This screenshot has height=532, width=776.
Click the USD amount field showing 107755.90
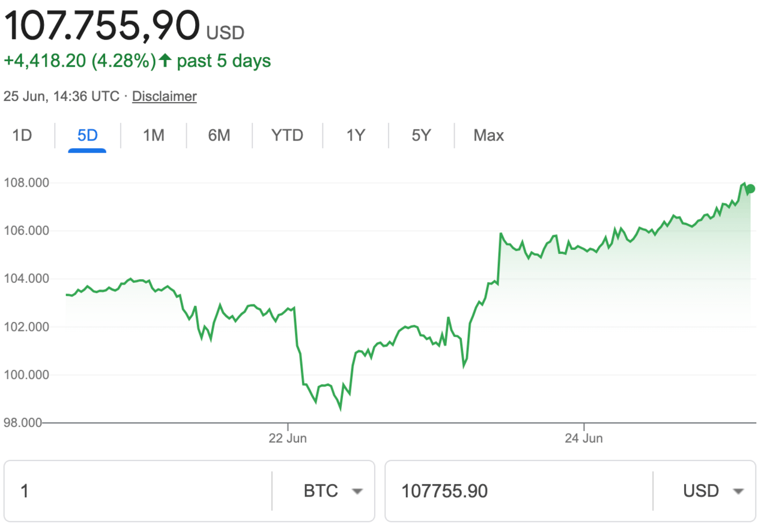(x=519, y=491)
